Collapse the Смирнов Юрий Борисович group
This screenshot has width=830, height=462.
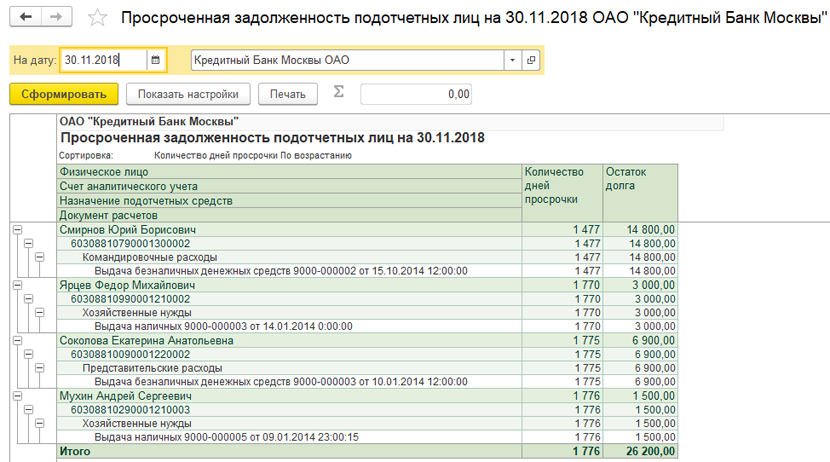click(x=17, y=229)
